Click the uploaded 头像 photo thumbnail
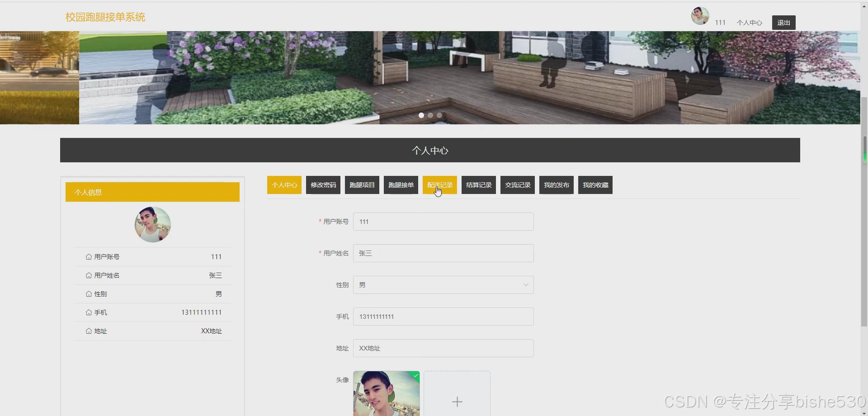Viewport: 868px width, 416px height. 387,393
